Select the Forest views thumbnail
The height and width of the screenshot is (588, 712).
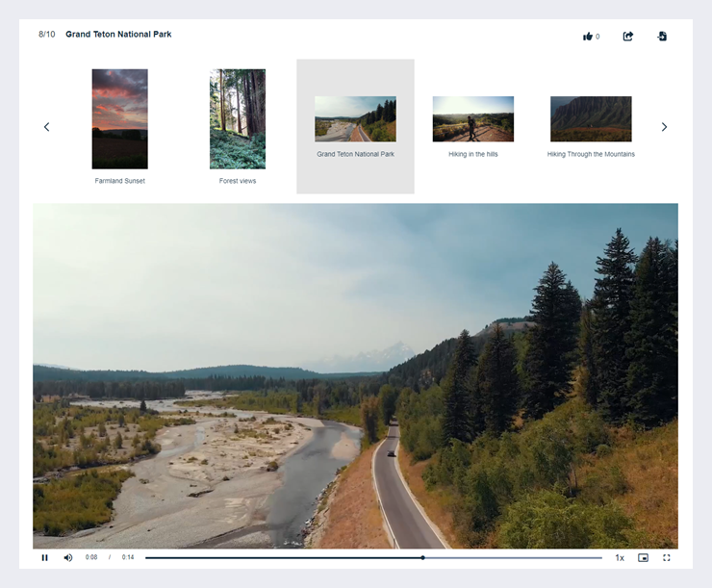click(238, 118)
